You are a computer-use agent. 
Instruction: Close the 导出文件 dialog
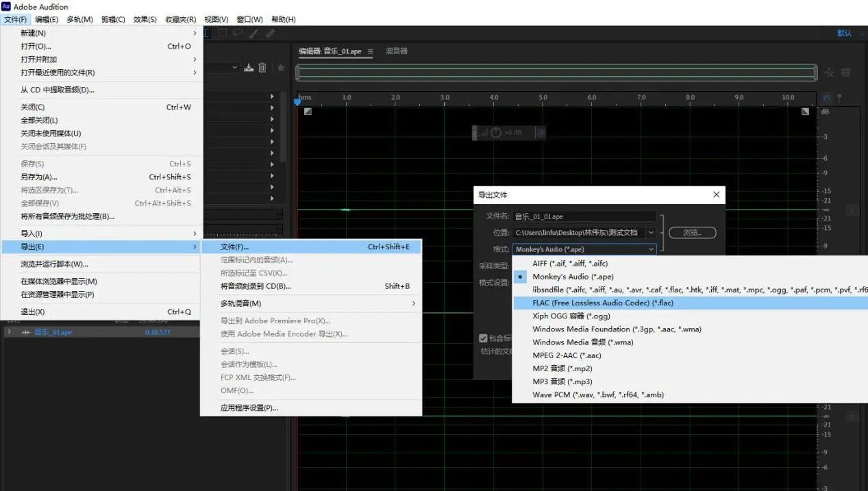tap(716, 194)
